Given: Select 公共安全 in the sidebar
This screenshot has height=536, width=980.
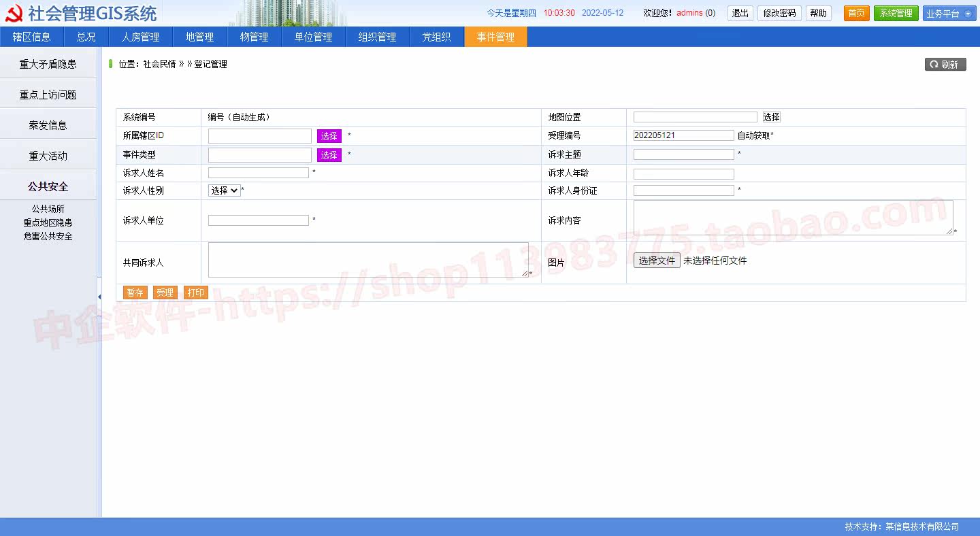Looking at the screenshot, I should (48, 186).
